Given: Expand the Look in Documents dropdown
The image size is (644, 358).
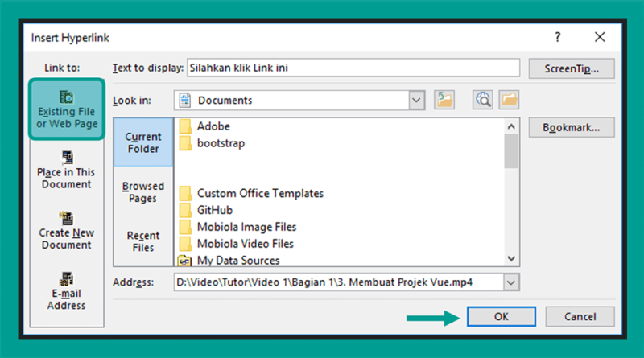Looking at the screenshot, I should pos(416,101).
